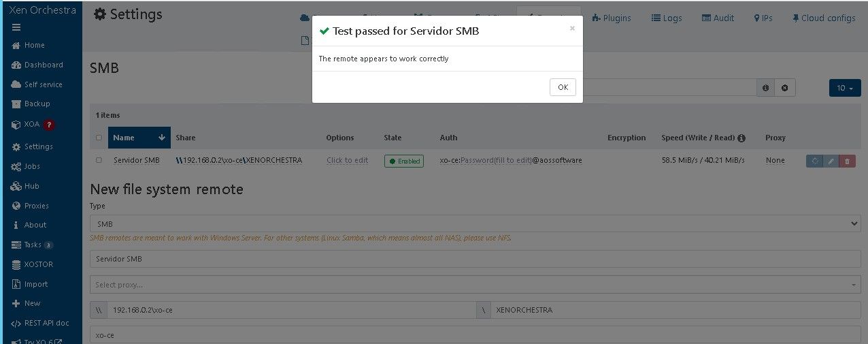Viewport: 868px width, 344px height.
Task: Dismiss the Test passed dialog via X
Action: click(x=572, y=29)
